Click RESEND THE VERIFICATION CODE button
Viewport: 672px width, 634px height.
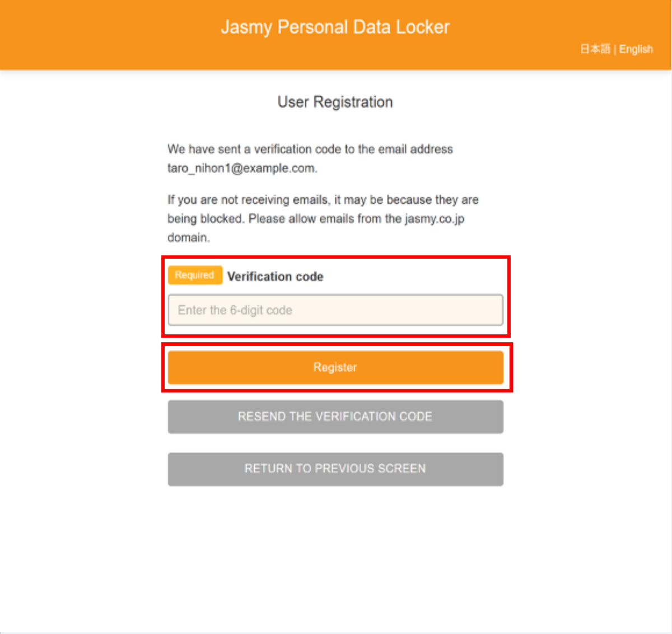(x=335, y=417)
